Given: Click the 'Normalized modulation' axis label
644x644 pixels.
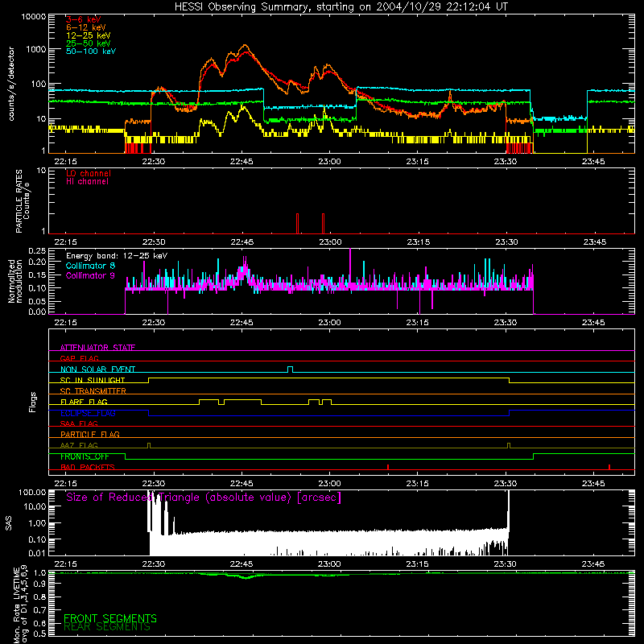Looking at the screenshot, I should pyautogui.click(x=15, y=281).
